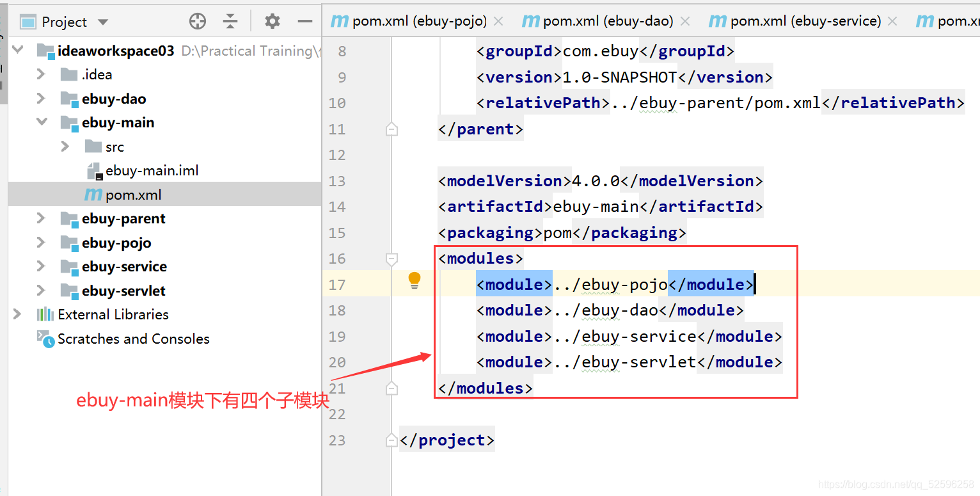Close the pom.xml (ebuy-service) tab
980x496 pixels.
pyautogui.click(x=892, y=22)
